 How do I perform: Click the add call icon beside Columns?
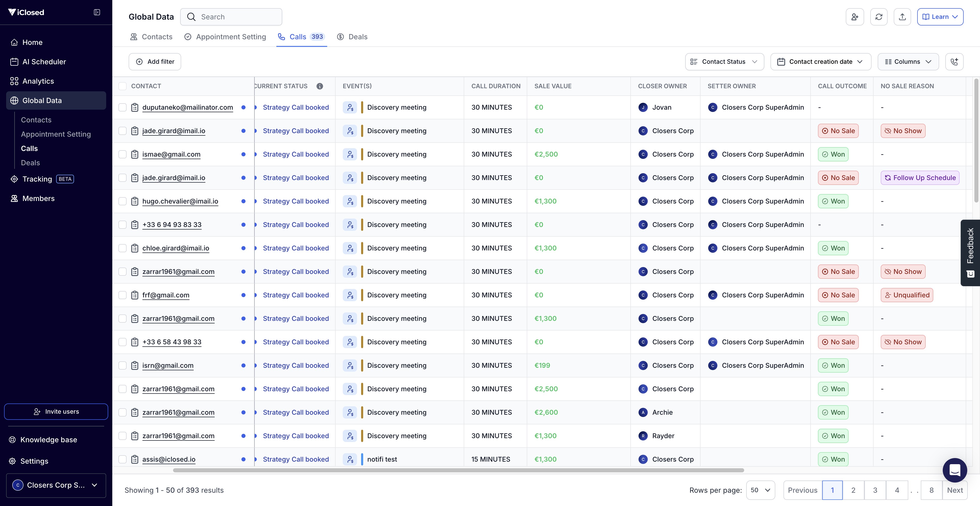954,61
